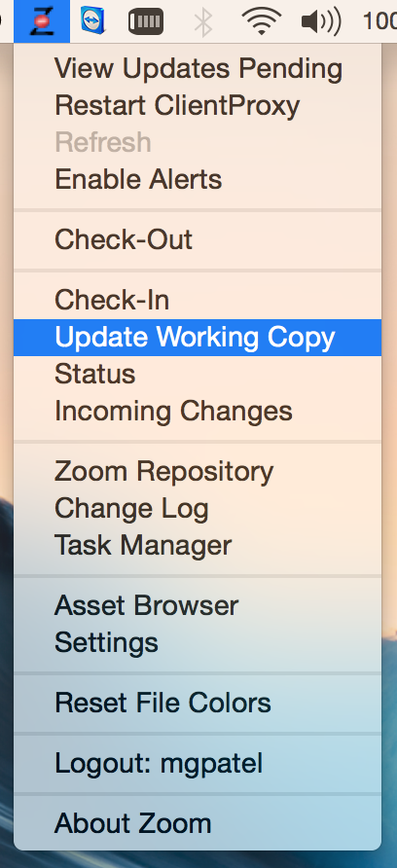The height and width of the screenshot is (868, 397).
Task: Open the Change Log
Action: tap(198, 508)
